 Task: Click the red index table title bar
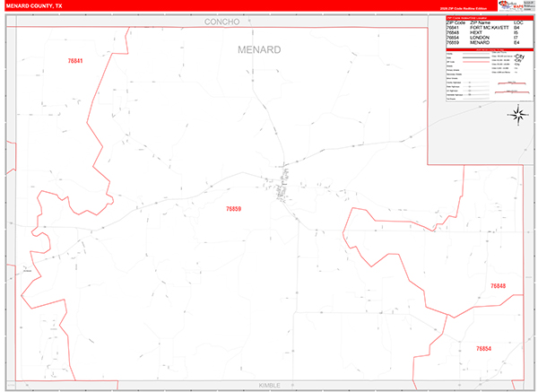click(490, 18)
